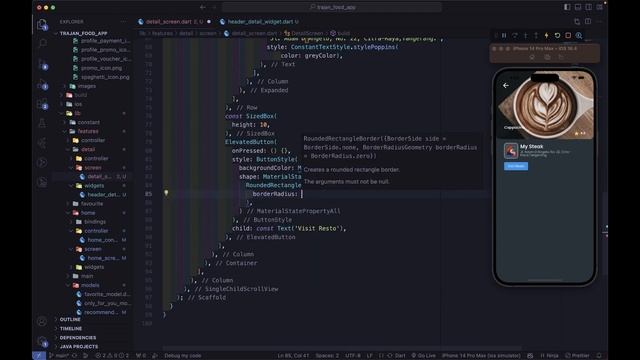Expand the OUTLINE section

(70, 319)
